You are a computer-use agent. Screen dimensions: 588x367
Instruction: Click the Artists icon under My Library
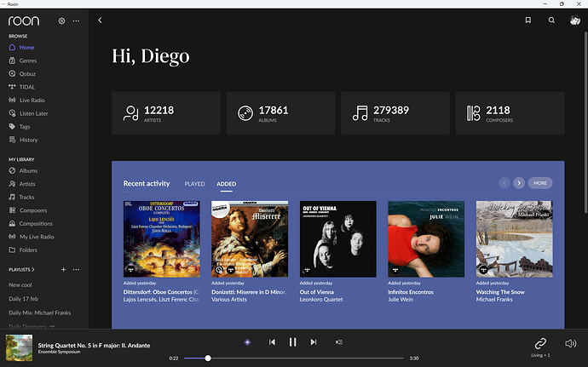tap(12, 184)
